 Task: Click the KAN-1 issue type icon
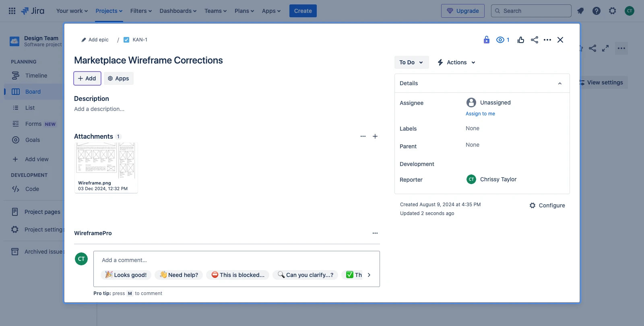pos(126,40)
